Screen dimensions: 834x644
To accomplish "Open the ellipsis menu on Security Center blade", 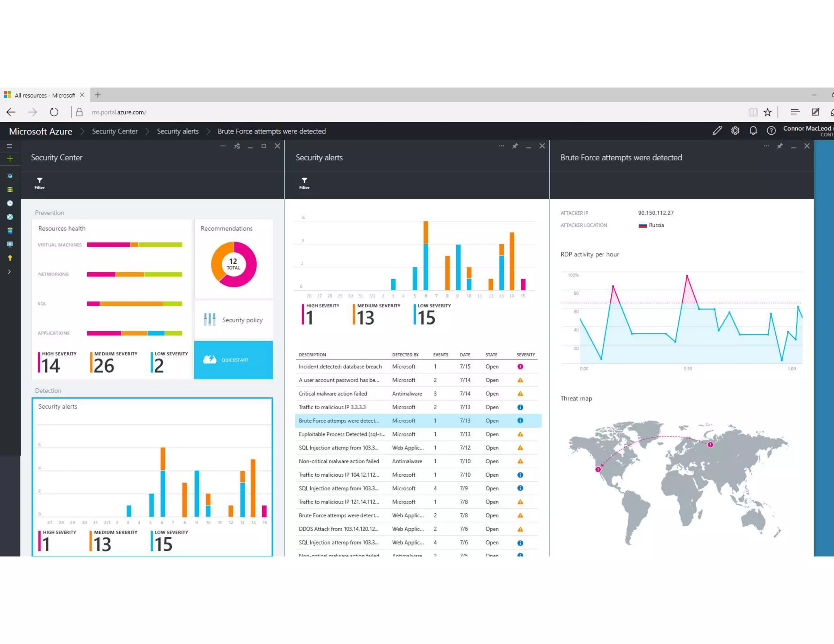I will (223, 146).
